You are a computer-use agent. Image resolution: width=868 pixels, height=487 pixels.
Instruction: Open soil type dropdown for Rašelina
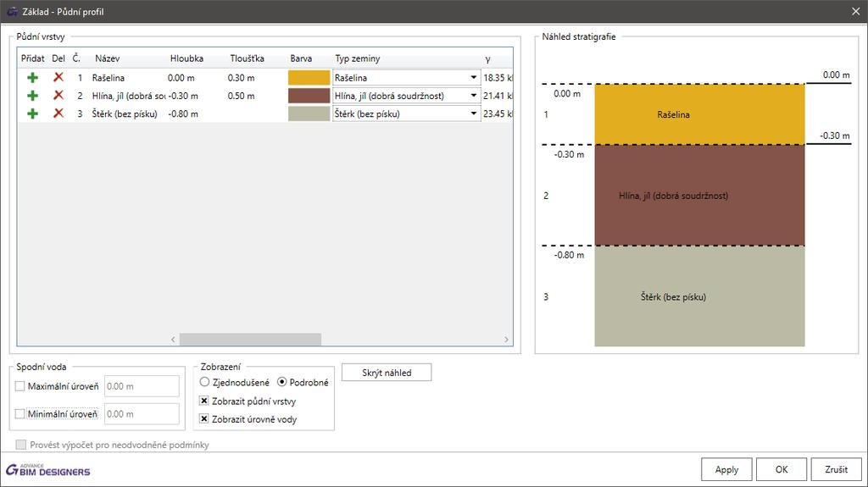(x=473, y=78)
